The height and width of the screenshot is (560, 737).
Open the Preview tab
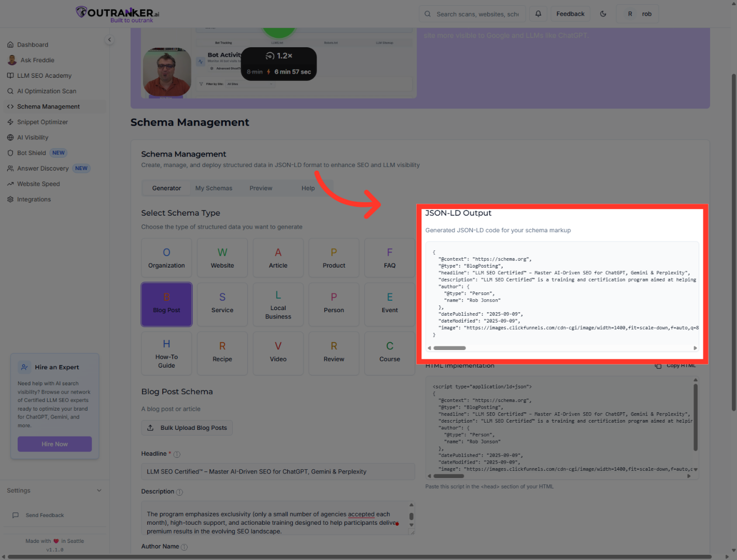[x=261, y=188]
